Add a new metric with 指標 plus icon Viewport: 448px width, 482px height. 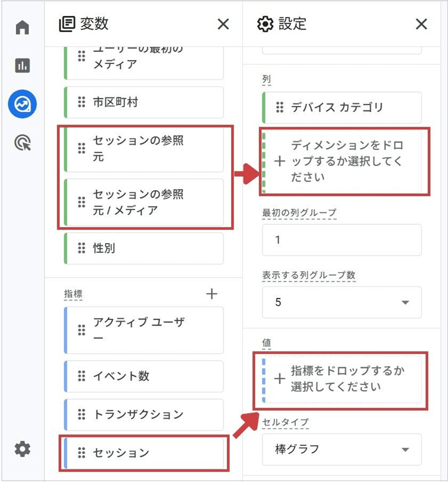[x=212, y=294]
